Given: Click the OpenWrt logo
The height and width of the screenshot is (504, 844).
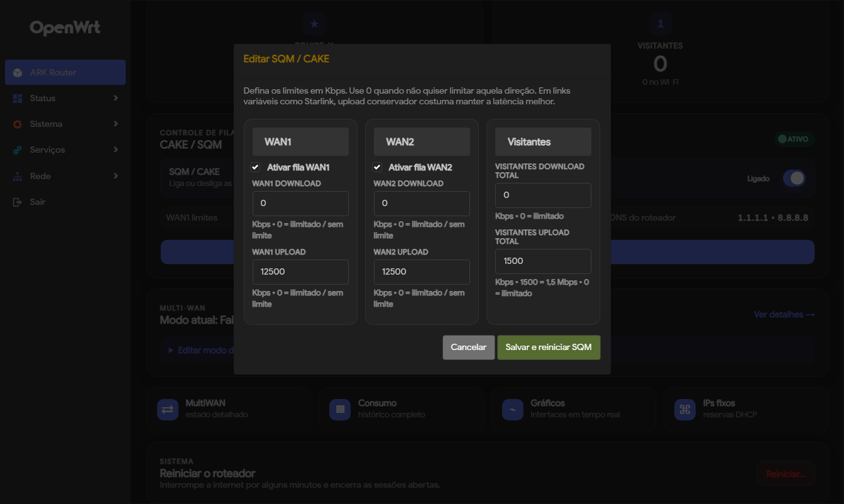Looking at the screenshot, I should (65, 28).
